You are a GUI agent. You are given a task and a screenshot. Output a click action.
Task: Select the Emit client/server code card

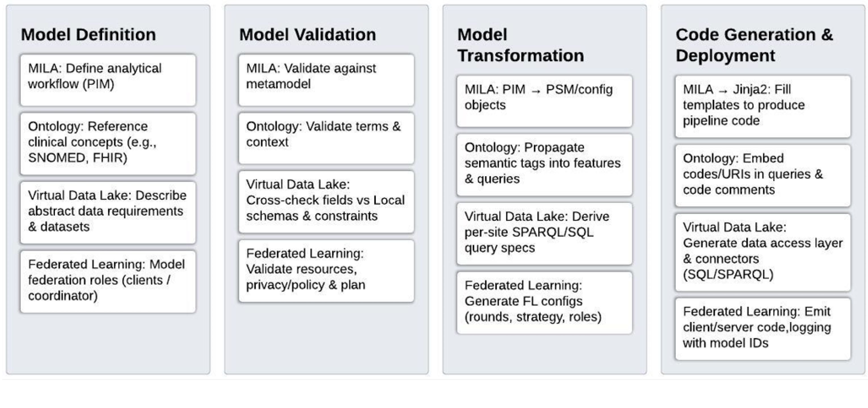(x=762, y=329)
